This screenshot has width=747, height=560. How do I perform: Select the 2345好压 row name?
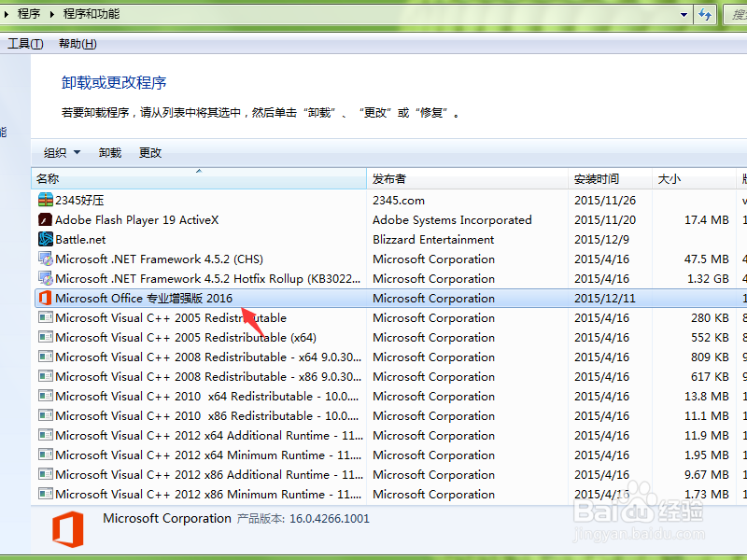click(x=79, y=200)
